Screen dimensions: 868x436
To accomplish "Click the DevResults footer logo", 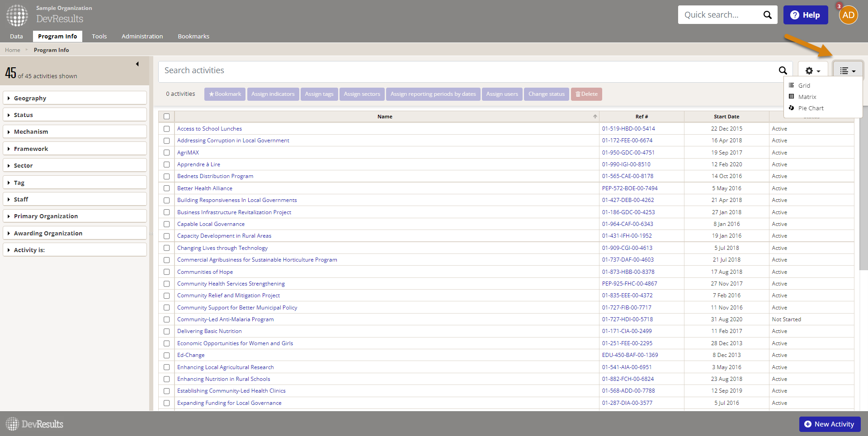I will tap(34, 424).
